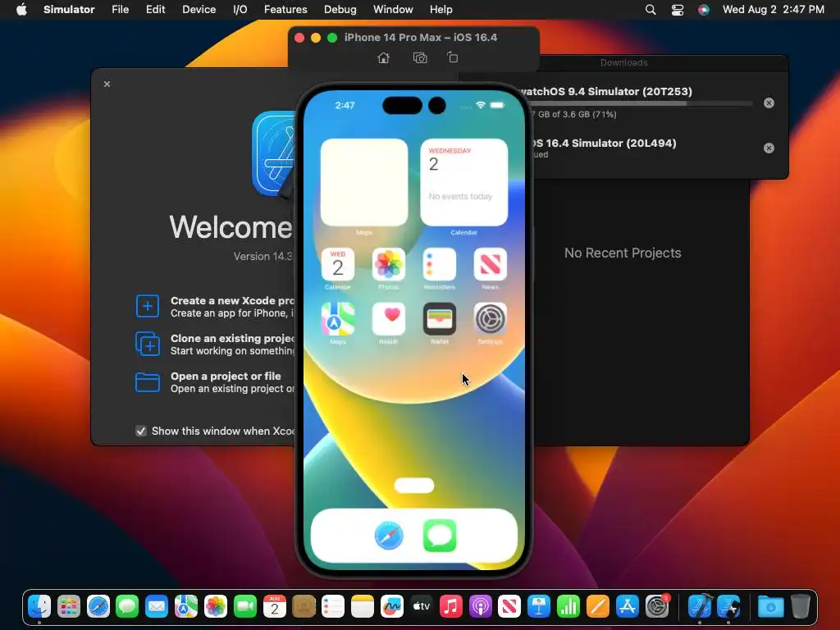Tap the iPhone home screen page indicator pill
Image resolution: width=840 pixels, height=630 pixels.
click(414, 486)
